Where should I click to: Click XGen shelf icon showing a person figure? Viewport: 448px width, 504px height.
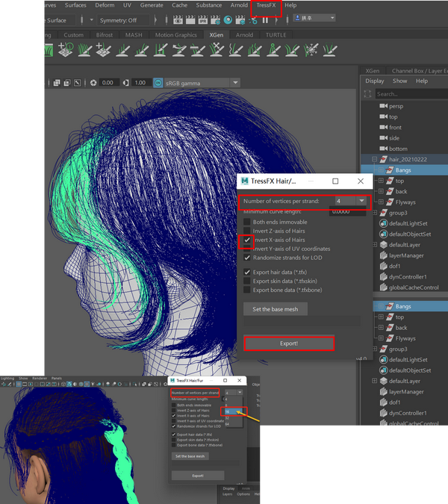[x=273, y=50]
